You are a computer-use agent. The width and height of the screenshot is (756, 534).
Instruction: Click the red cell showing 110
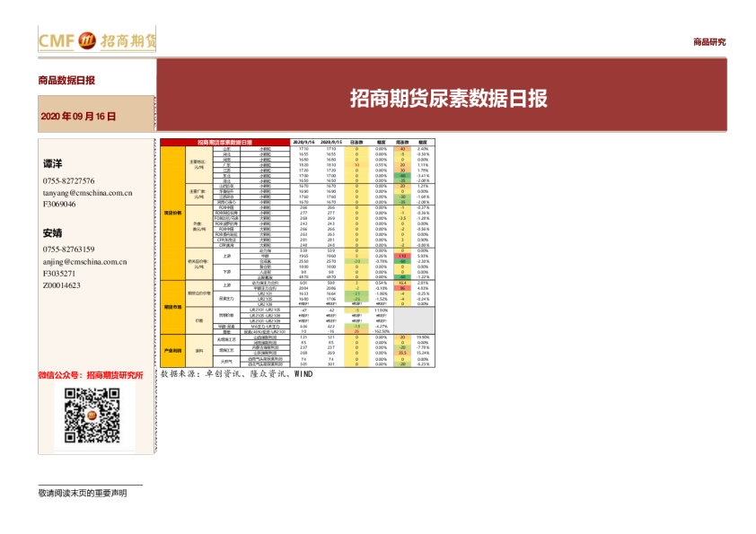pos(402,256)
